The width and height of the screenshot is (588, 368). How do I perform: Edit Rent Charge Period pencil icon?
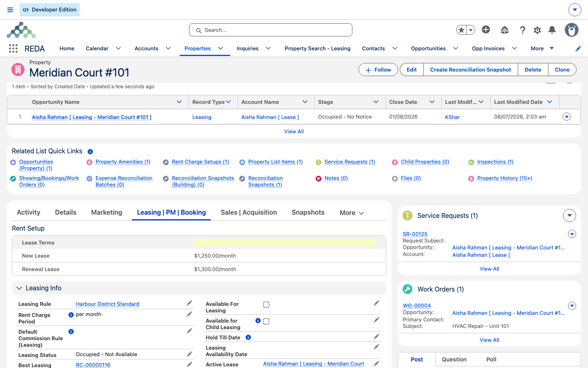pyautogui.click(x=189, y=314)
